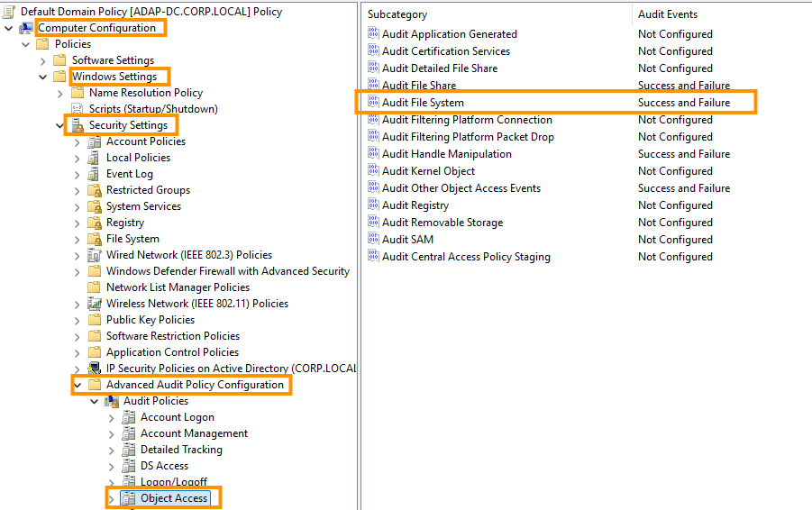This screenshot has width=812, height=510.
Task: Select the File System tree item
Action: [132, 239]
